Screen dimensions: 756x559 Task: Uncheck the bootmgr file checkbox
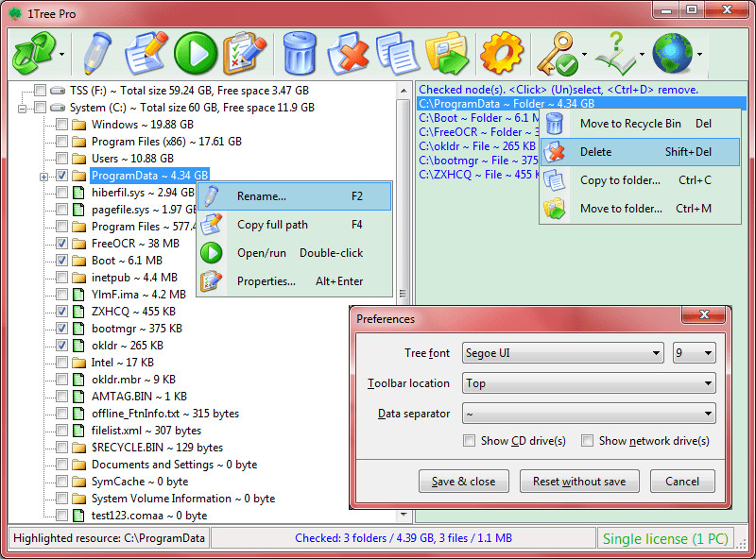pos(61,329)
